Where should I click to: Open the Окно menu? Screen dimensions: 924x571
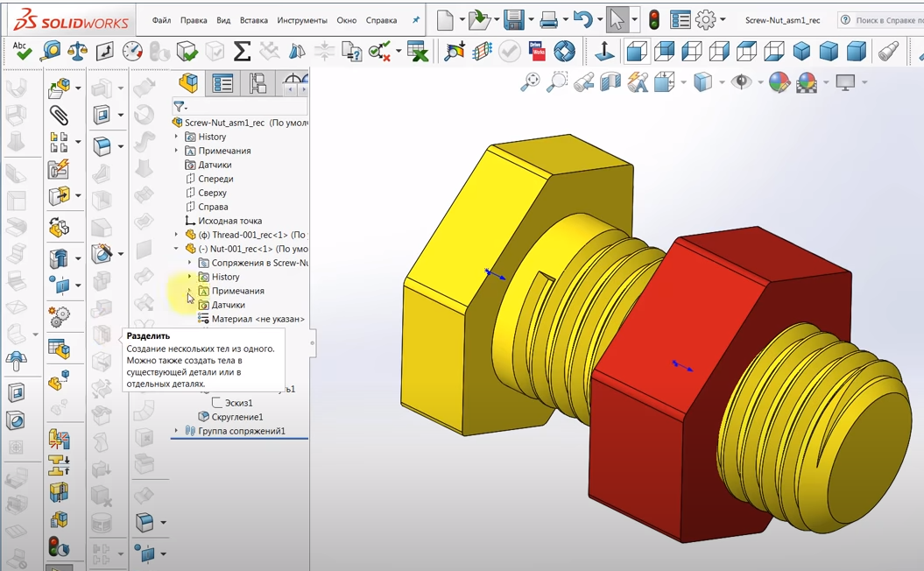tap(347, 20)
